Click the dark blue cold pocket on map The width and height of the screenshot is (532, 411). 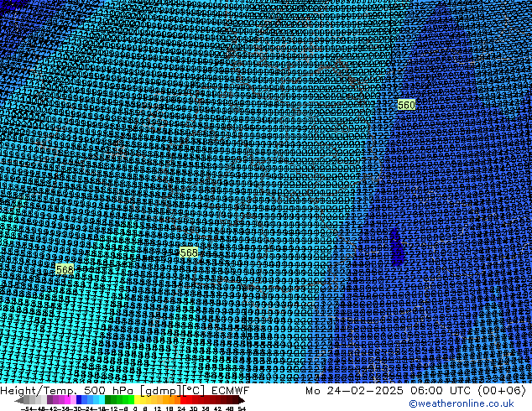(x=395, y=247)
